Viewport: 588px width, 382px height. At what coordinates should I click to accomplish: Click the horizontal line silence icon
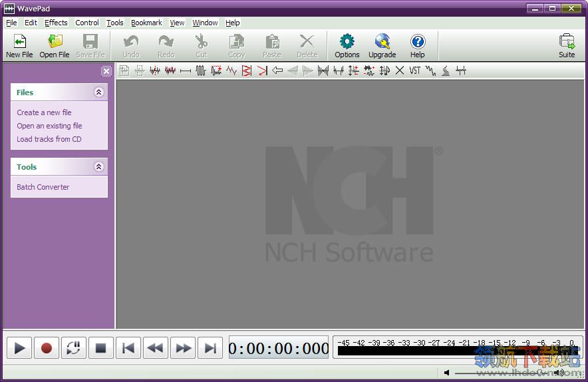tap(186, 71)
